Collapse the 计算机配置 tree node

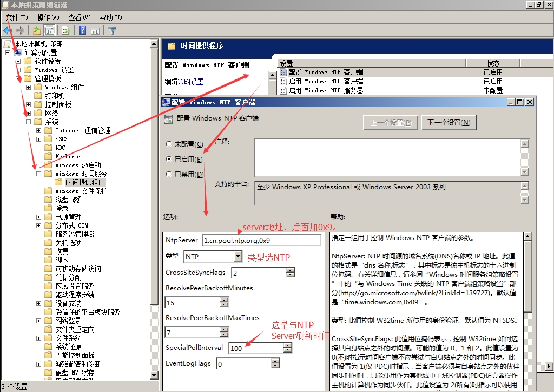8,52
